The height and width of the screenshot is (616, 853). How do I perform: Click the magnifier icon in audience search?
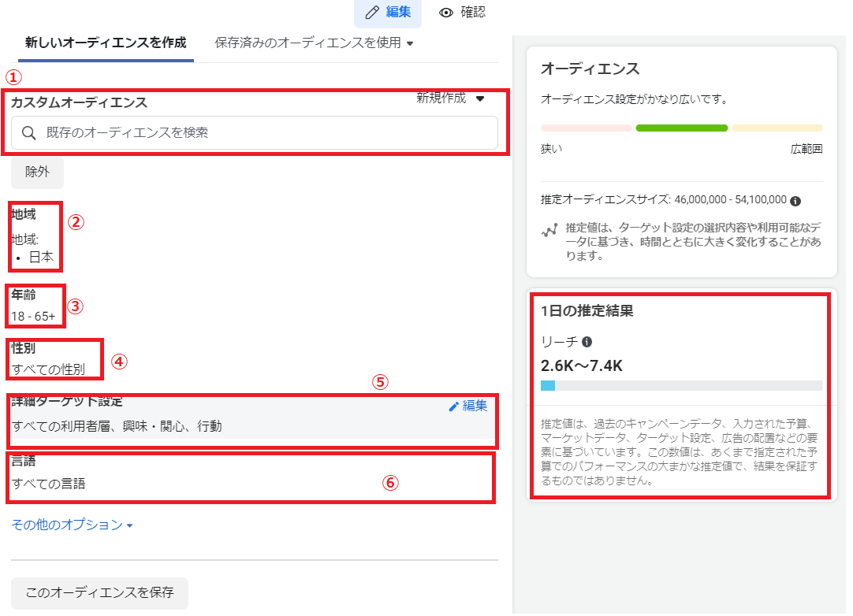click(29, 133)
